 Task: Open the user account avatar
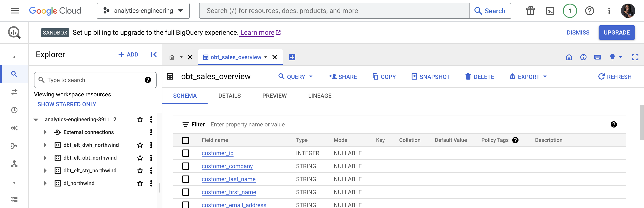point(628,11)
